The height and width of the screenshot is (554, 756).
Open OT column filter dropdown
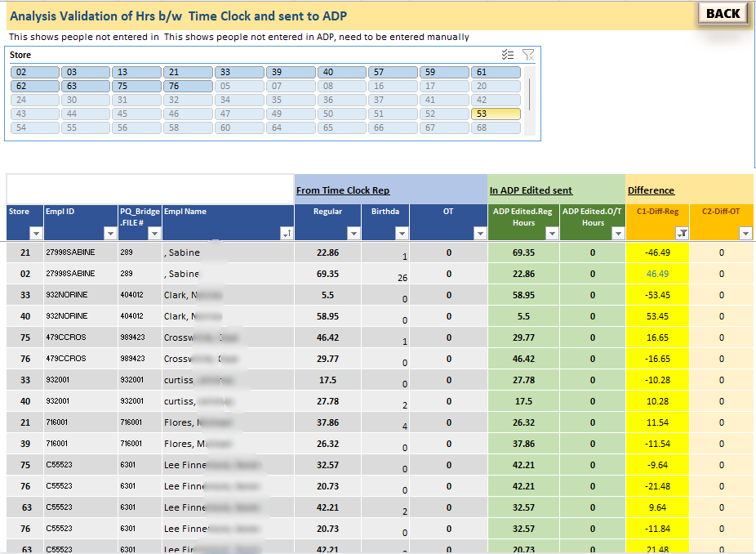coord(480,234)
